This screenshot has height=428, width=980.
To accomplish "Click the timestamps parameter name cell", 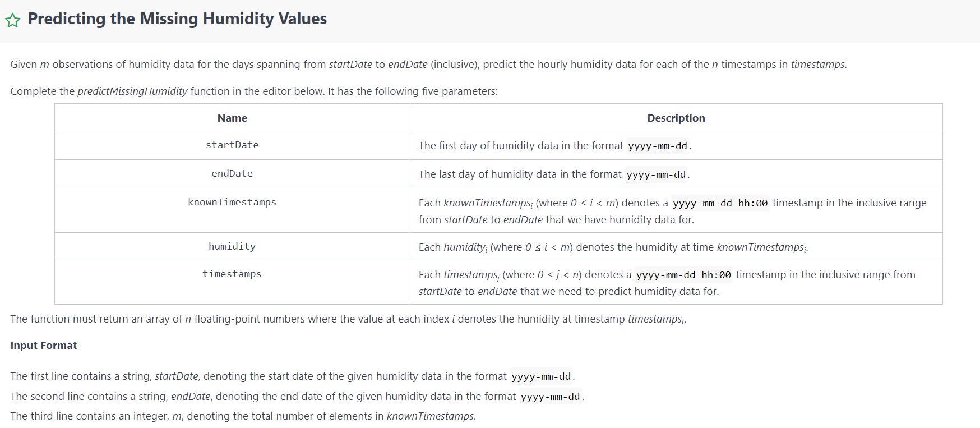I will point(232,274).
